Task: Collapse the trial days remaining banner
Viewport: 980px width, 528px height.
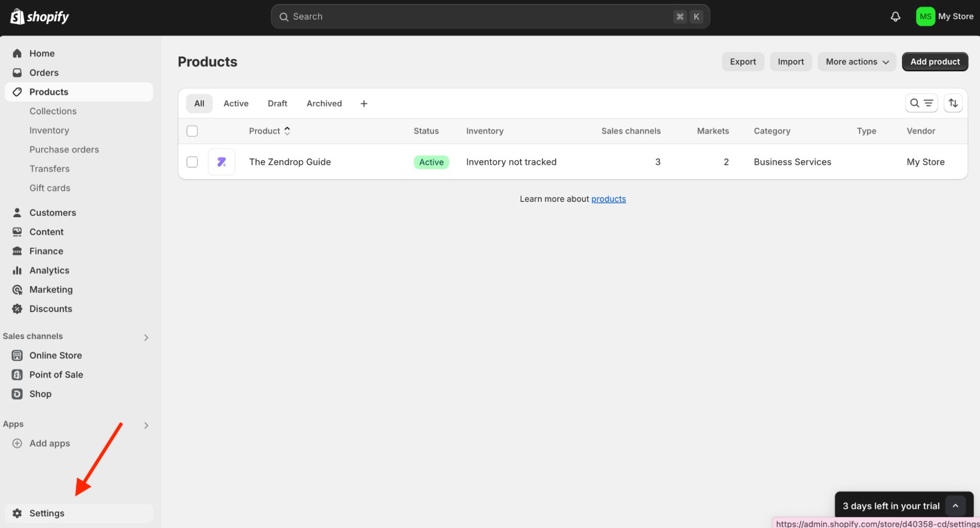Action: coord(955,505)
